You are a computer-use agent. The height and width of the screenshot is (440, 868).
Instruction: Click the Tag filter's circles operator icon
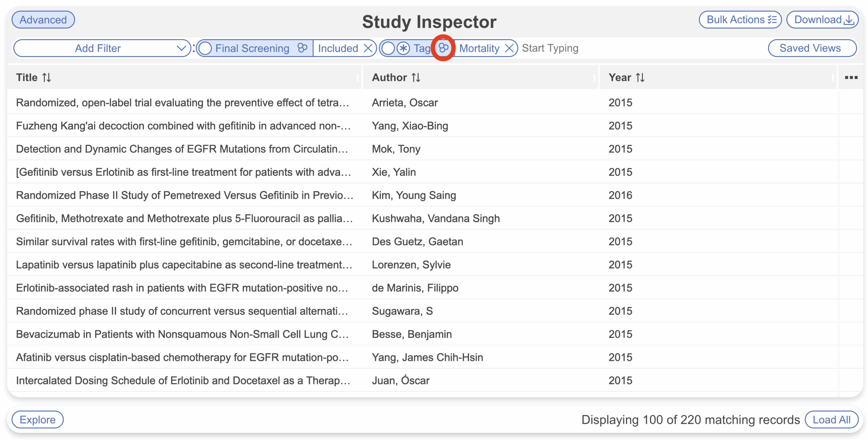coord(443,48)
